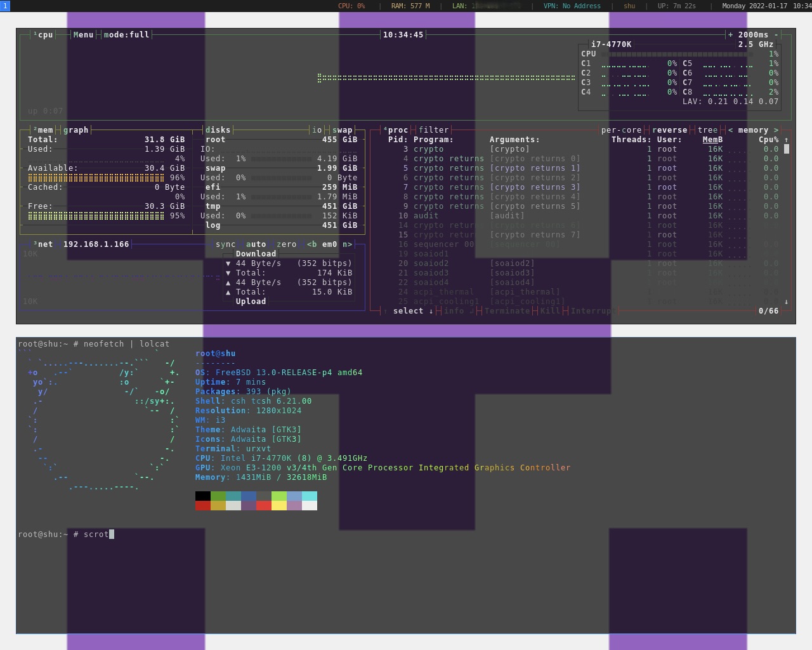Click Kill in process footer

(x=550, y=311)
